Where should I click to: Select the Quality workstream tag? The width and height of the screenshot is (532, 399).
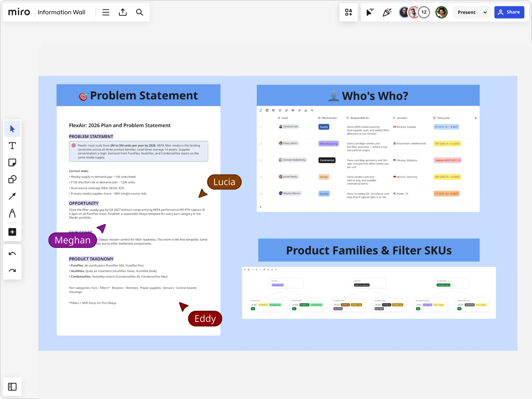pyautogui.click(x=324, y=194)
